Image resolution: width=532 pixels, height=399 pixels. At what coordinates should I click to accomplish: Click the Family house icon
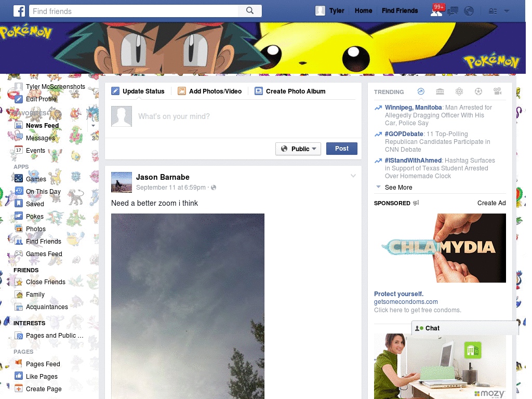click(19, 294)
